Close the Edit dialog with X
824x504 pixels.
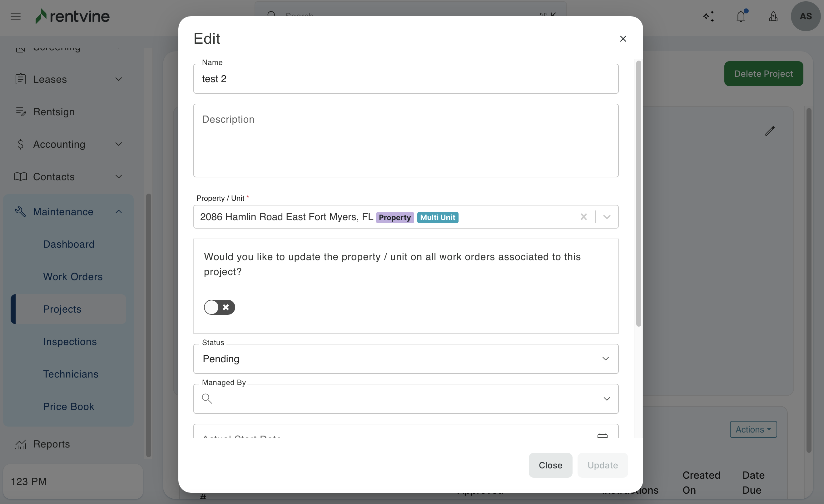623,39
